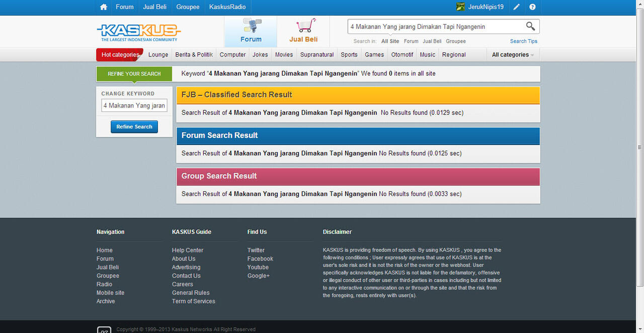Select 'Jual Beli' search scope option
The height and width of the screenshot is (333, 644).
432,41
